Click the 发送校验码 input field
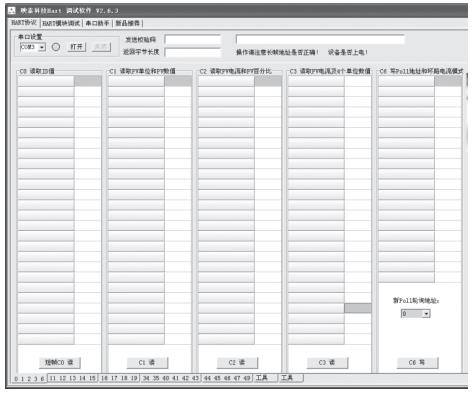 193,40
